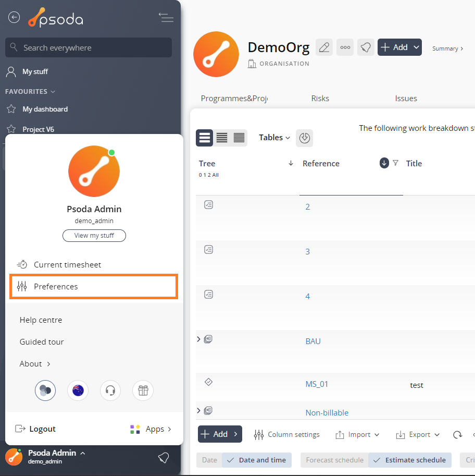Click the Psoda Admin profile avatar
The height and width of the screenshot is (476, 475).
coord(94,171)
